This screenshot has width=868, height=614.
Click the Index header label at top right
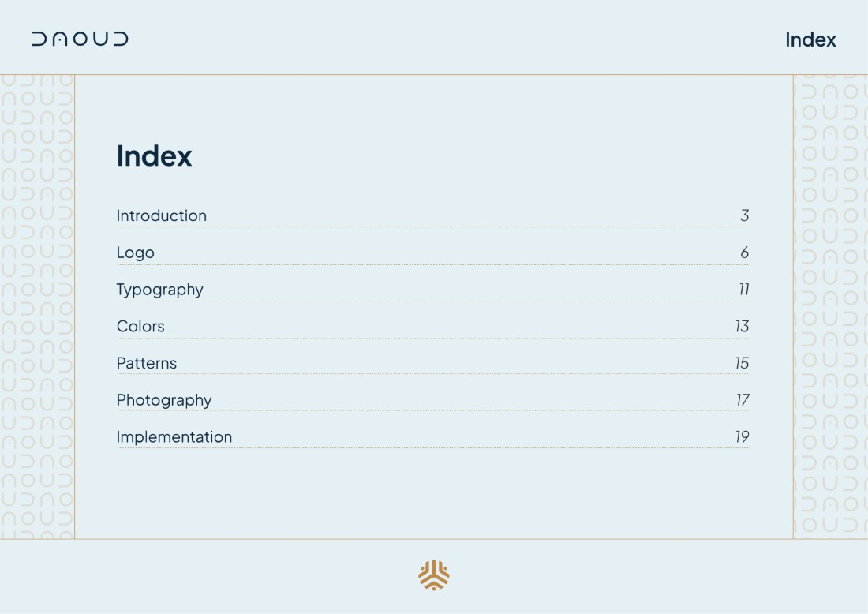point(810,40)
